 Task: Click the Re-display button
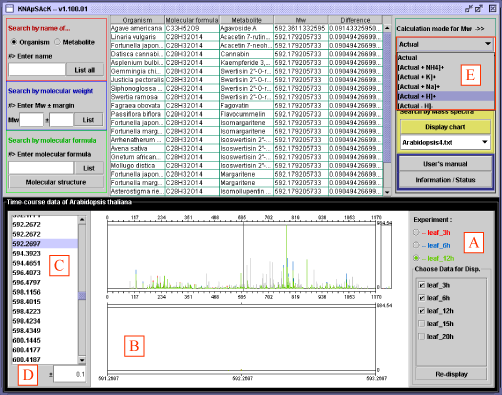coord(451,374)
